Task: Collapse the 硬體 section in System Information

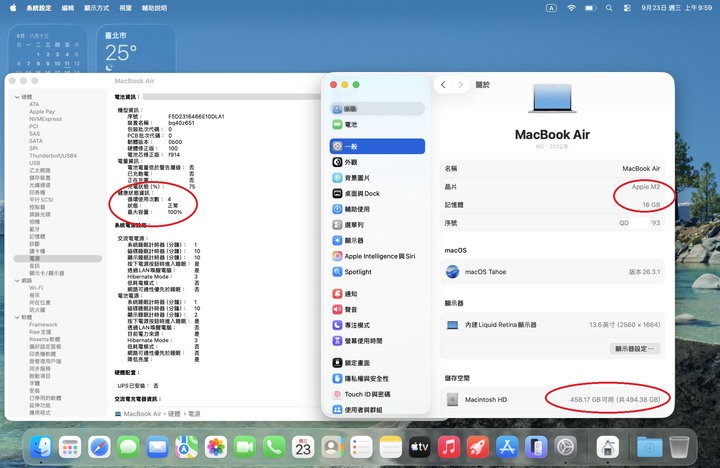Action: (17, 97)
